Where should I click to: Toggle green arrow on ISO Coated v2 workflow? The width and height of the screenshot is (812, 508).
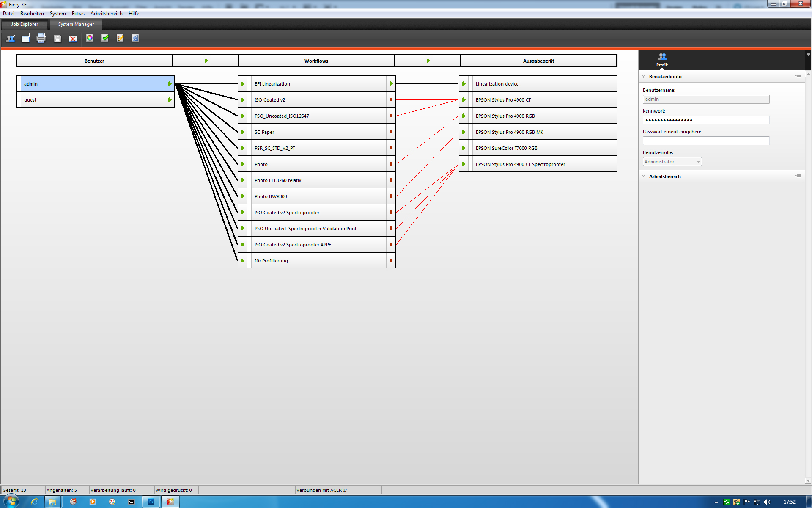[243, 100]
